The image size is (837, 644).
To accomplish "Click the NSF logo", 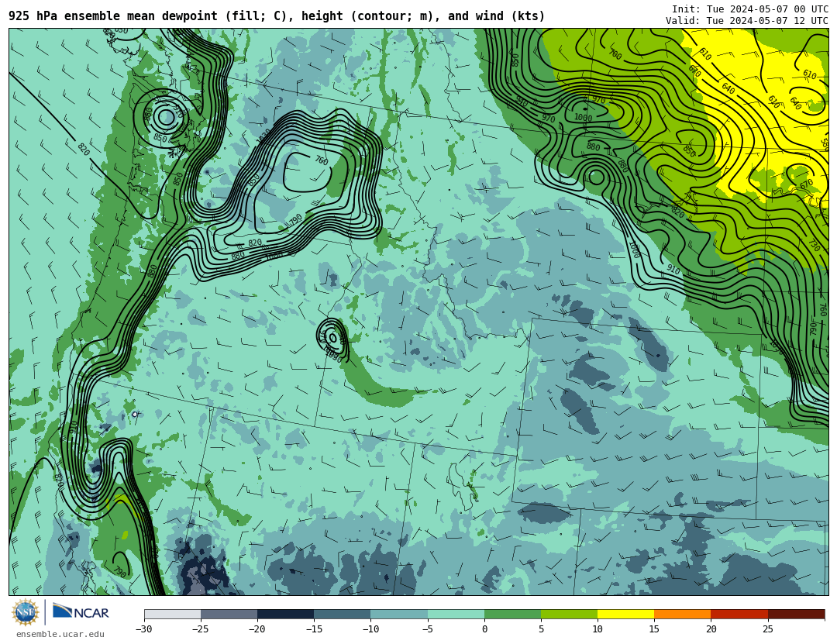I will tap(26, 612).
